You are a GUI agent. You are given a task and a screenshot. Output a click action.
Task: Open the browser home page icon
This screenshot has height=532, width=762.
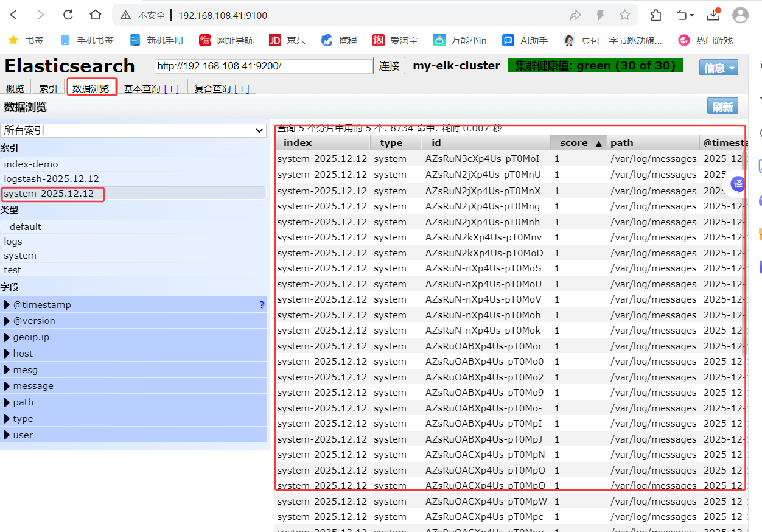(96, 15)
